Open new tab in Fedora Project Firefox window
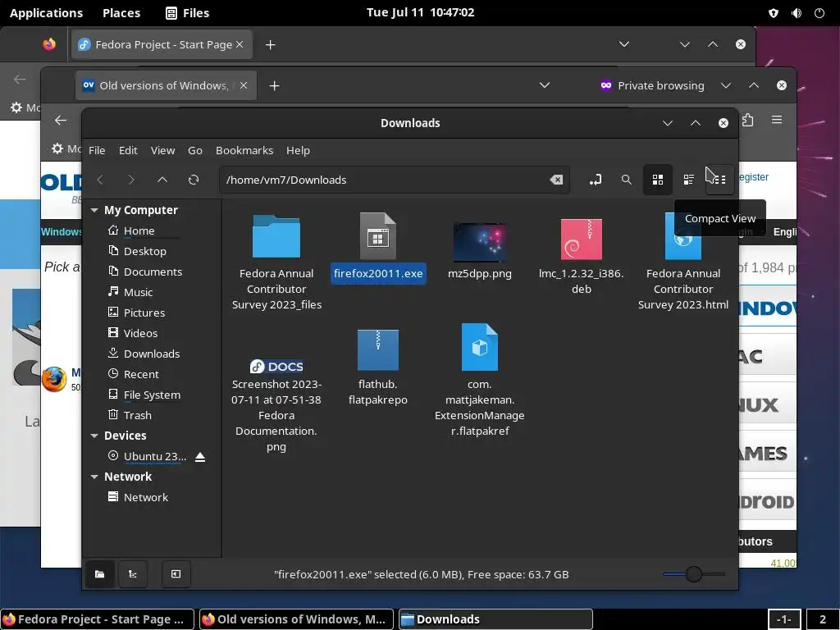The height and width of the screenshot is (630, 840). point(271,45)
